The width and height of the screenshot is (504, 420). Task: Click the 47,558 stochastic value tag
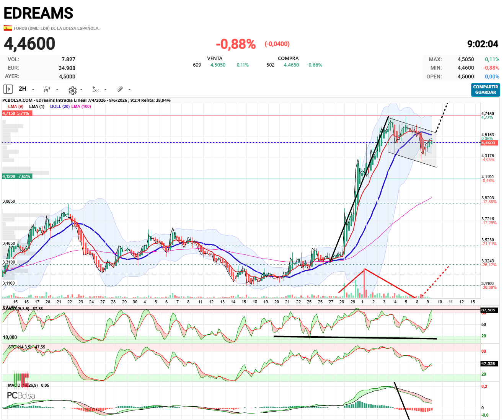coord(488,364)
